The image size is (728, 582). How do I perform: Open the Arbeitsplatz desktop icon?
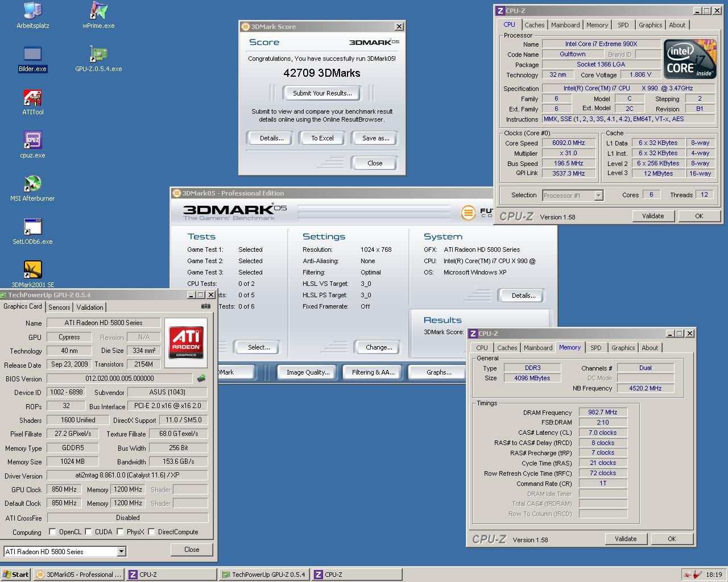[x=33, y=16]
